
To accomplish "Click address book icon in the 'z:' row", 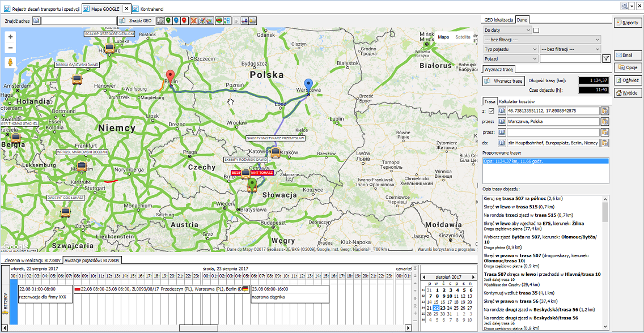I will tap(502, 111).
